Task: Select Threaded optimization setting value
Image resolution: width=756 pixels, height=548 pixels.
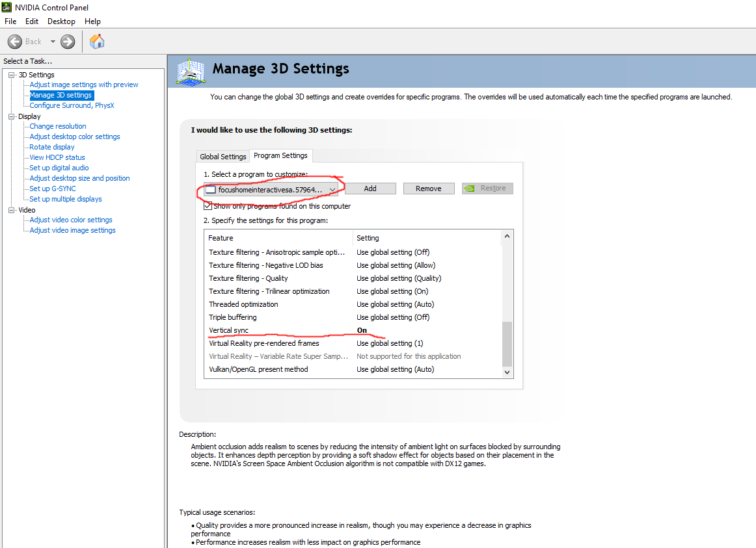Action: (x=396, y=304)
